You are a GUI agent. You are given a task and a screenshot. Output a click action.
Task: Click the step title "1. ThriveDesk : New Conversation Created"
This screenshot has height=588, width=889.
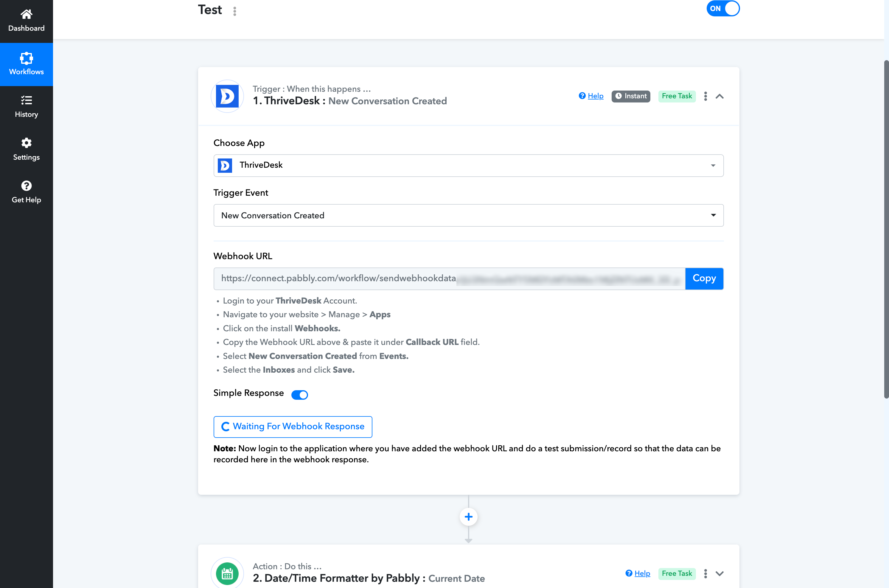tap(350, 101)
